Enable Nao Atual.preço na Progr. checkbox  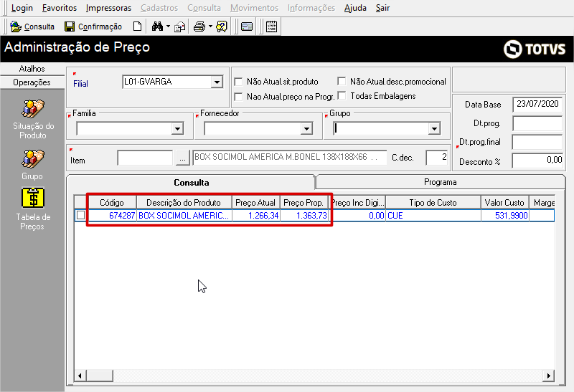click(x=238, y=97)
